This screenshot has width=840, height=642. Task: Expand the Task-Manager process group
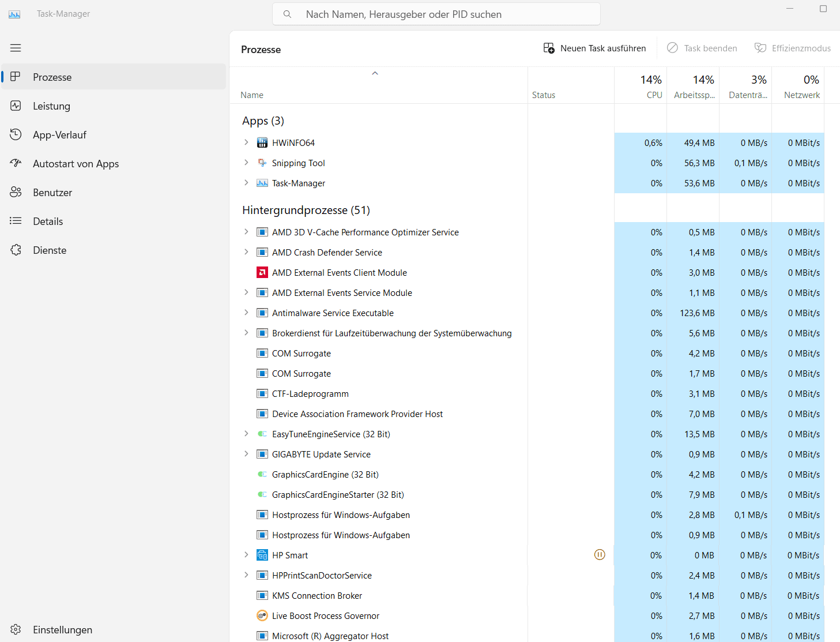pyautogui.click(x=246, y=182)
